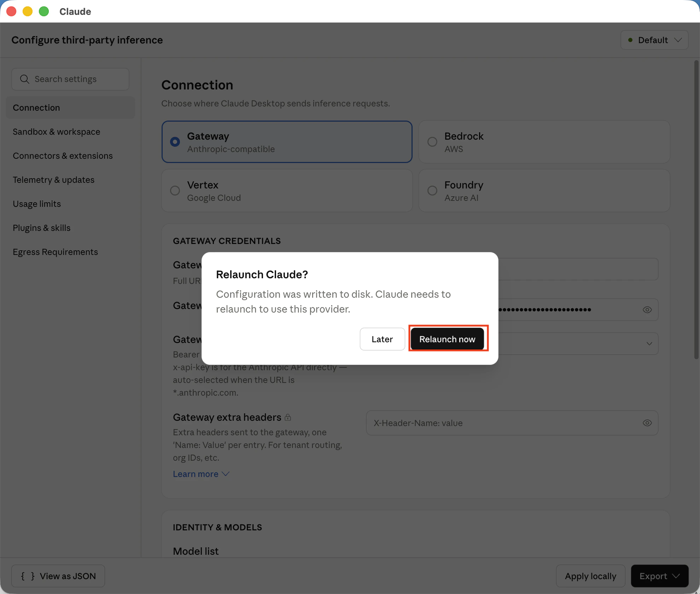Click the X-Header-Name value field
This screenshot has width=700, height=594.
(512, 423)
